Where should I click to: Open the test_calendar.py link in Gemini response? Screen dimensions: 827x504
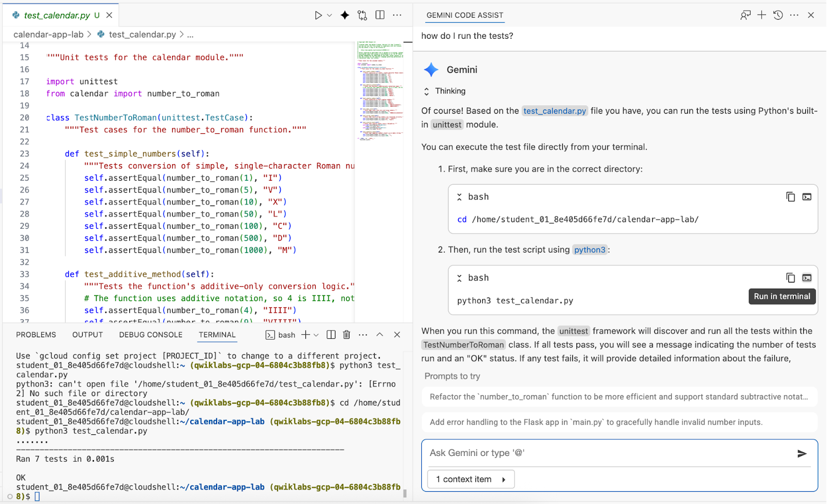click(554, 111)
